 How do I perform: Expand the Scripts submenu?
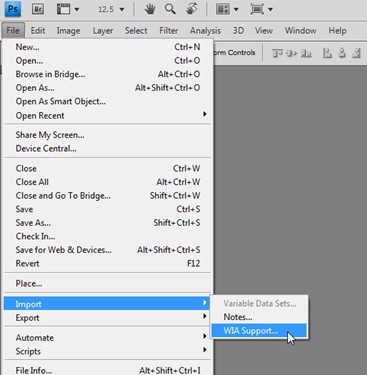click(x=108, y=351)
